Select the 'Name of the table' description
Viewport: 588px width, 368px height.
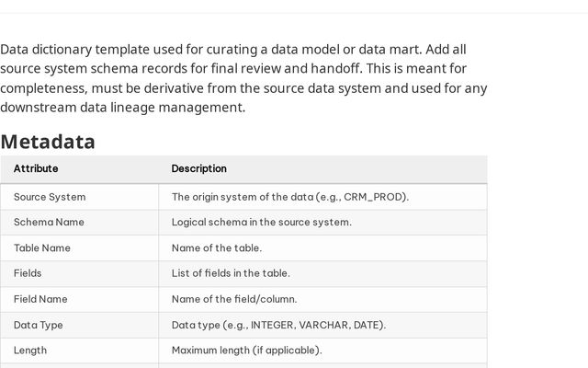pos(217,248)
